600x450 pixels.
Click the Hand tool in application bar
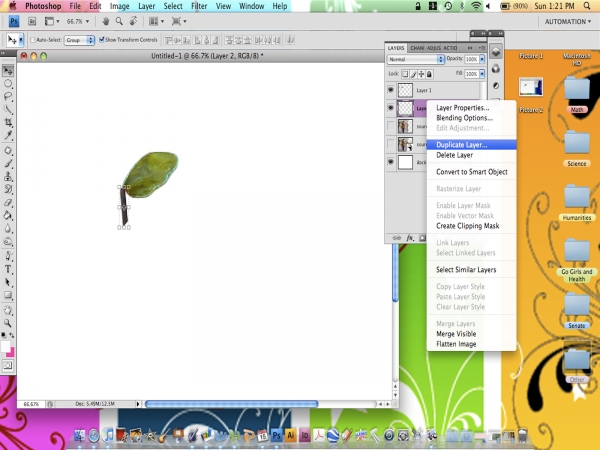click(106, 21)
